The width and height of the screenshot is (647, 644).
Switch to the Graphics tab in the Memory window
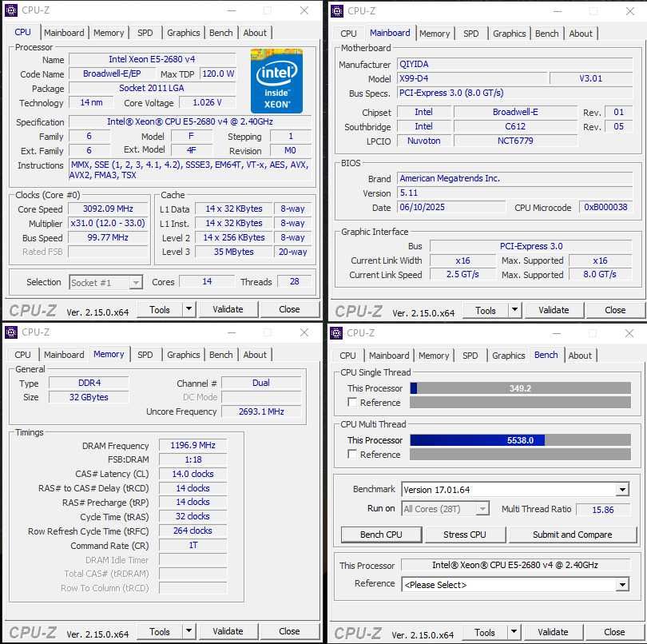pos(183,355)
